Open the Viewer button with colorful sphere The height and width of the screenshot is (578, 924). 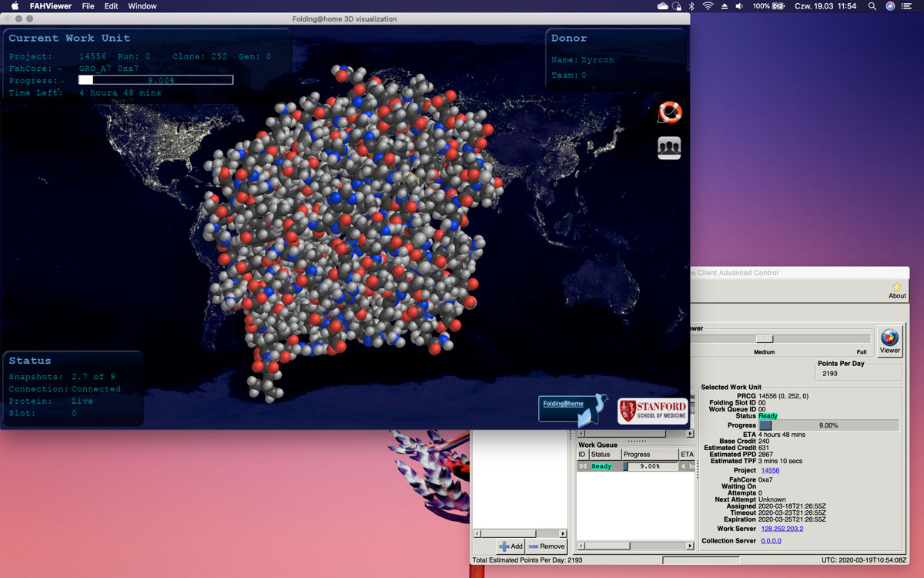(x=889, y=341)
